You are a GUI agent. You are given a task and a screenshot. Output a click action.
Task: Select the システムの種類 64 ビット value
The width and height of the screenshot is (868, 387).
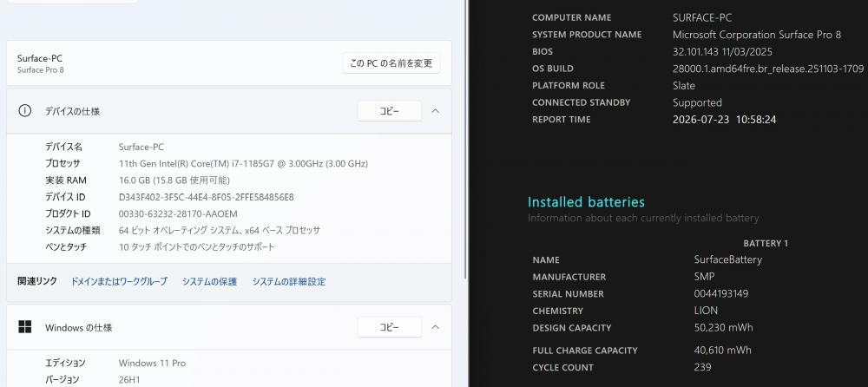point(220,230)
